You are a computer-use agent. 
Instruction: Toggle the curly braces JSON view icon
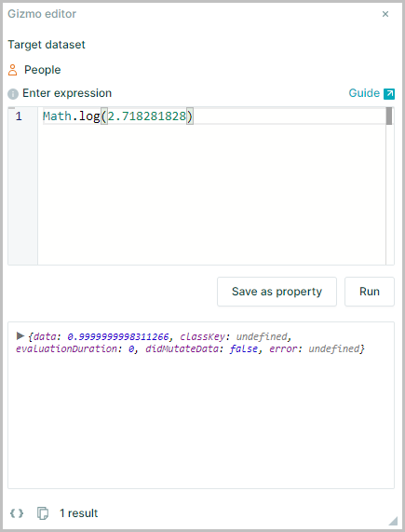tap(17, 513)
